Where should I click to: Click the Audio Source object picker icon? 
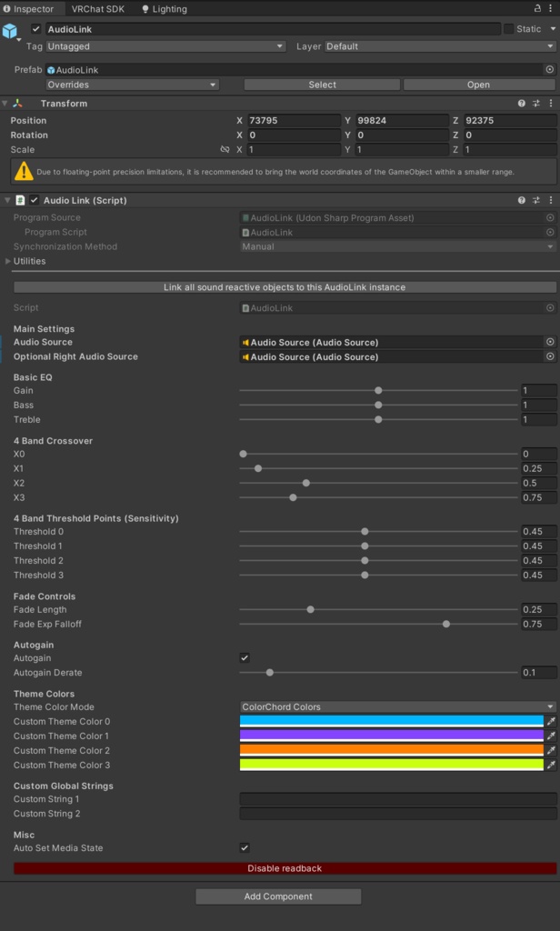(x=549, y=343)
